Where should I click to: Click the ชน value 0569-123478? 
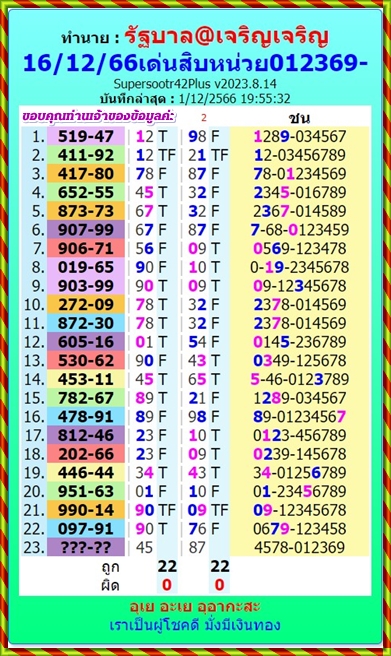300,249
